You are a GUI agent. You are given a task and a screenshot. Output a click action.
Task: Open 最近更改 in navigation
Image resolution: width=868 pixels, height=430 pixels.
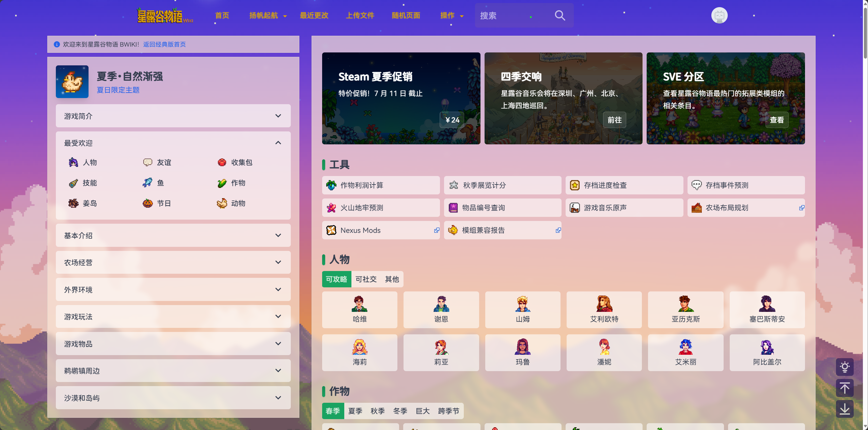[x=314, y=15]
